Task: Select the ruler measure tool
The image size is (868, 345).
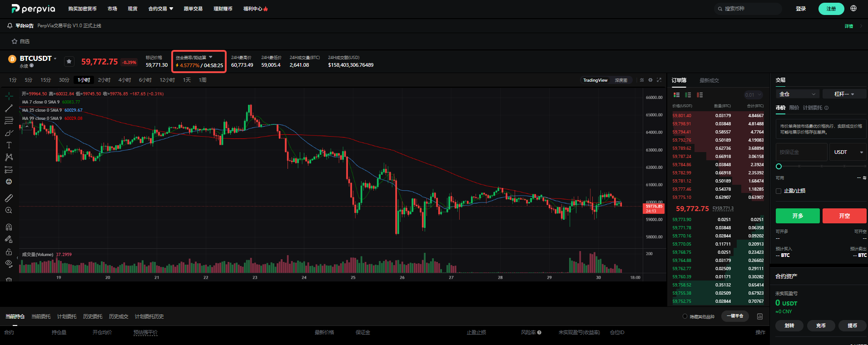Action: 9,198
